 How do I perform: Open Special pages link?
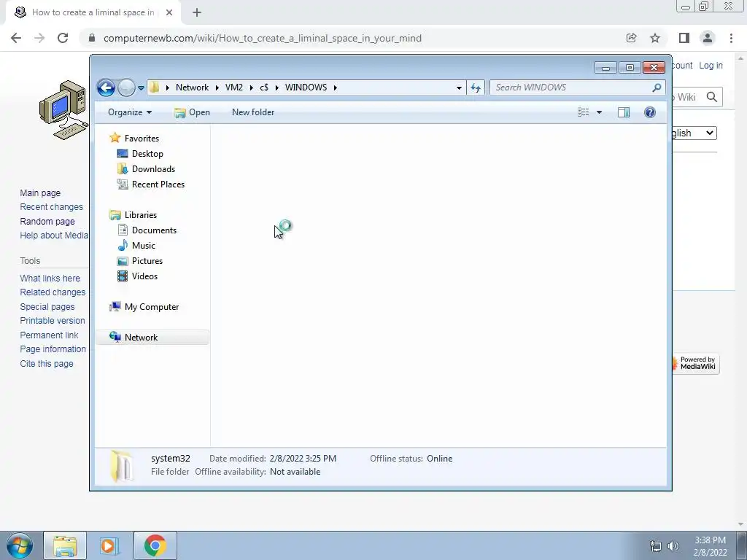click(x=47, y=307)
